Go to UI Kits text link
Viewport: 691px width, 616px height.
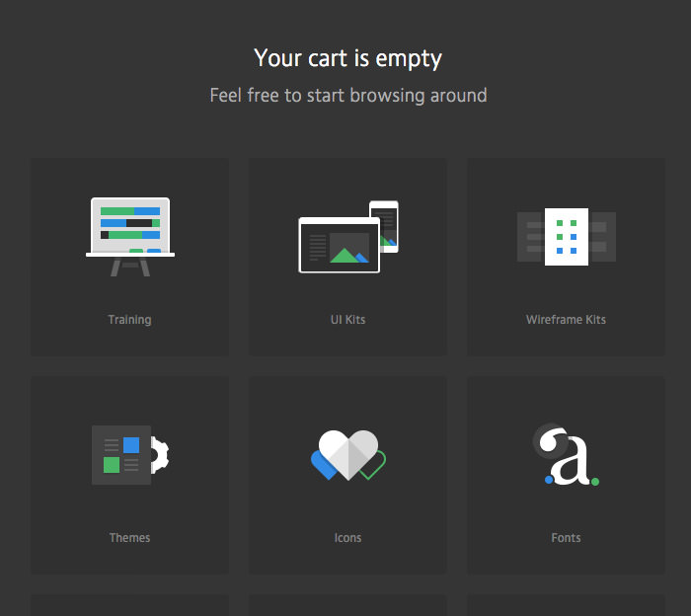pos(347,320)
